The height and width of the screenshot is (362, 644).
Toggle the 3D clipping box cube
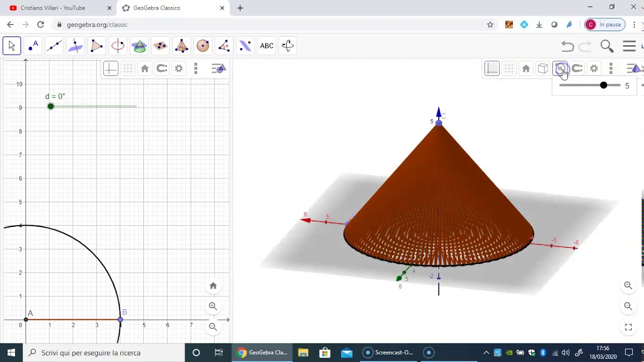click(x=543, y=68)
